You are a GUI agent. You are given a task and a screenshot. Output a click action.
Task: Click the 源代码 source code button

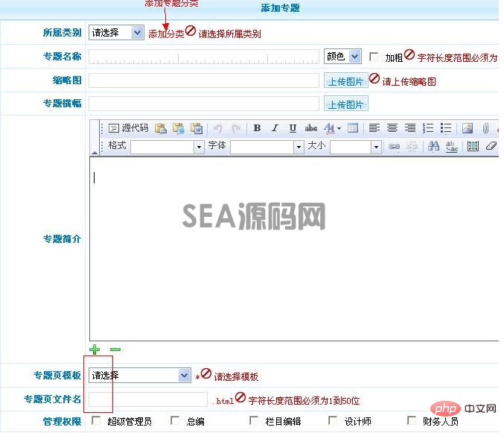pos(128,128)
